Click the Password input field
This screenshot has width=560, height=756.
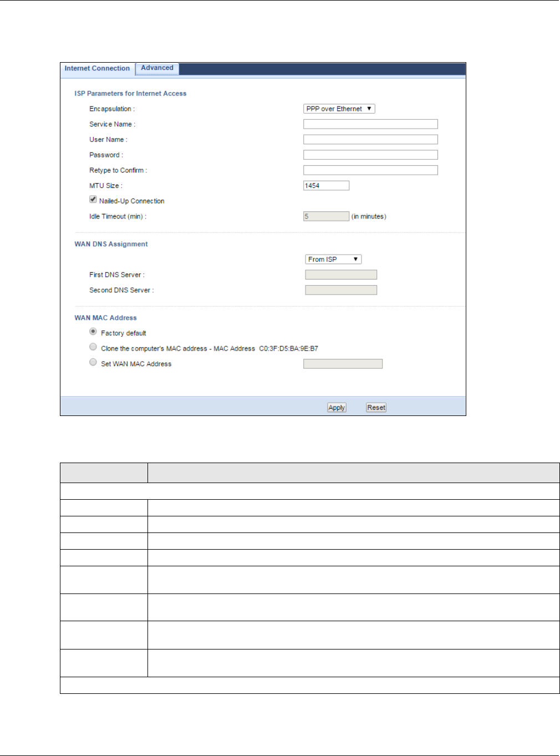click(370, 155)
